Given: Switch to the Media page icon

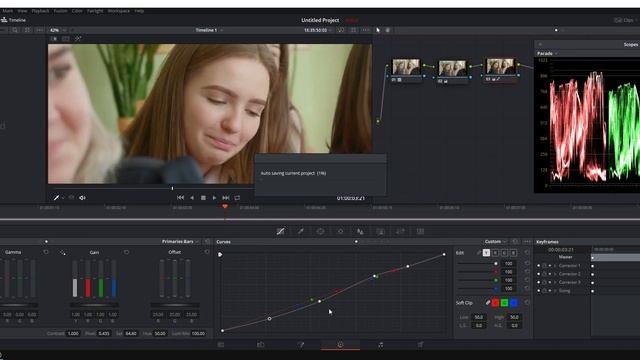Looking at the screenshot, I should coord(221,345).
